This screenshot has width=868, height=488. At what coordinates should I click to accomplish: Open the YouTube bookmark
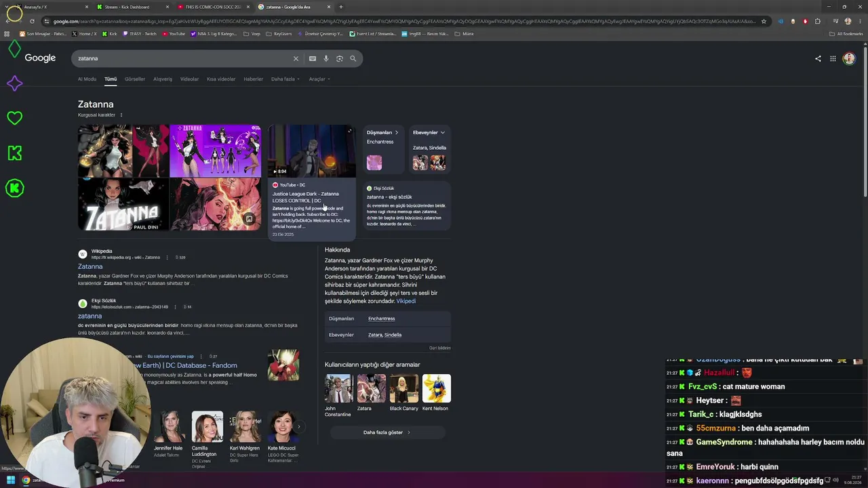coord(174,33)
